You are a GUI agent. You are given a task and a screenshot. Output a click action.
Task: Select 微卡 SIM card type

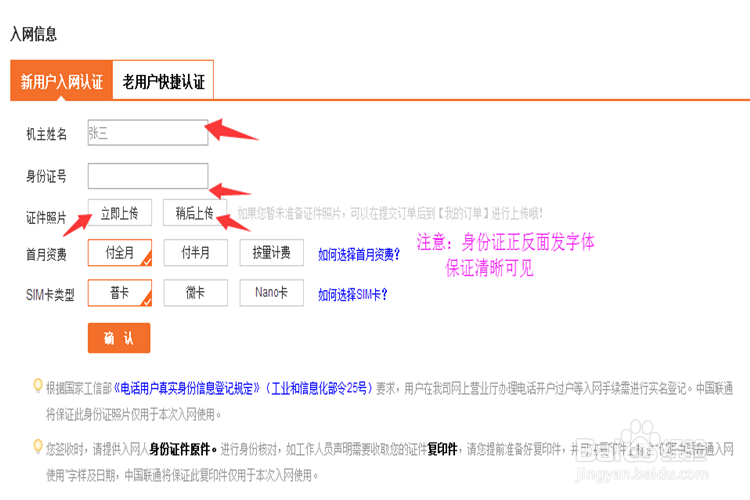pyautogui.click(x=196, y=293)
